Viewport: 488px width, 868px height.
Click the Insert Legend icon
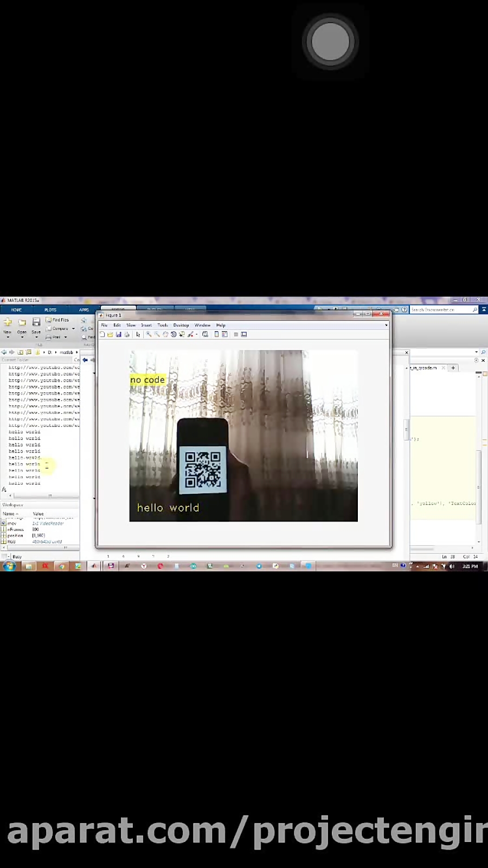(x=224, y=335)
